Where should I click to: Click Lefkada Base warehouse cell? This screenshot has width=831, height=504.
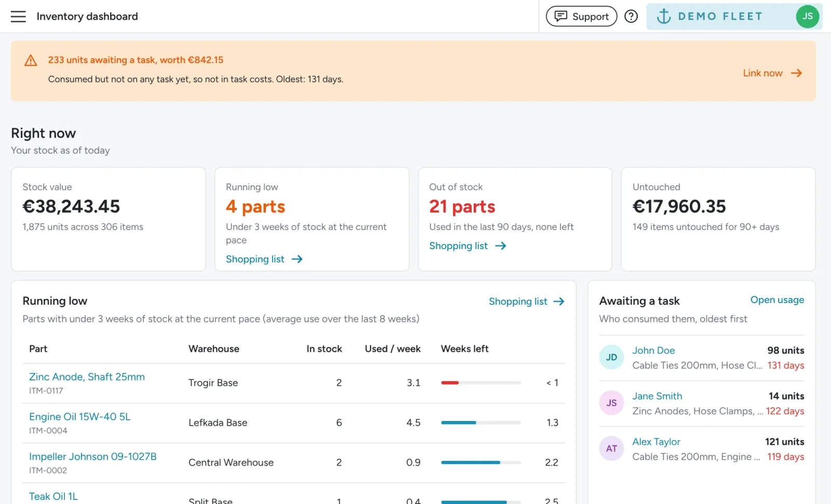pyautogui.click(x=218, y=423)
